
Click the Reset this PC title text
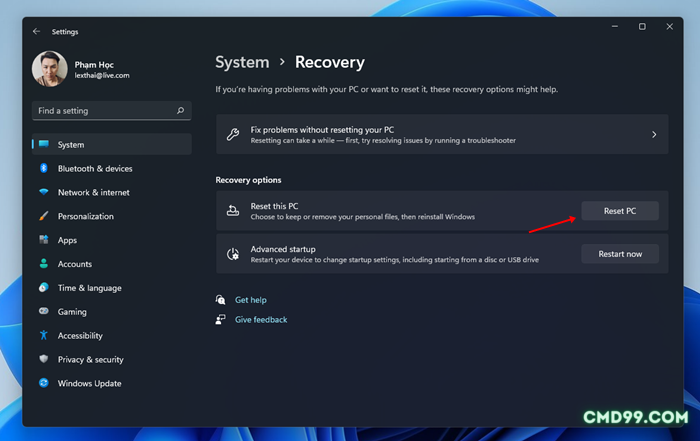pyautogui.click(x=274, y=206)
